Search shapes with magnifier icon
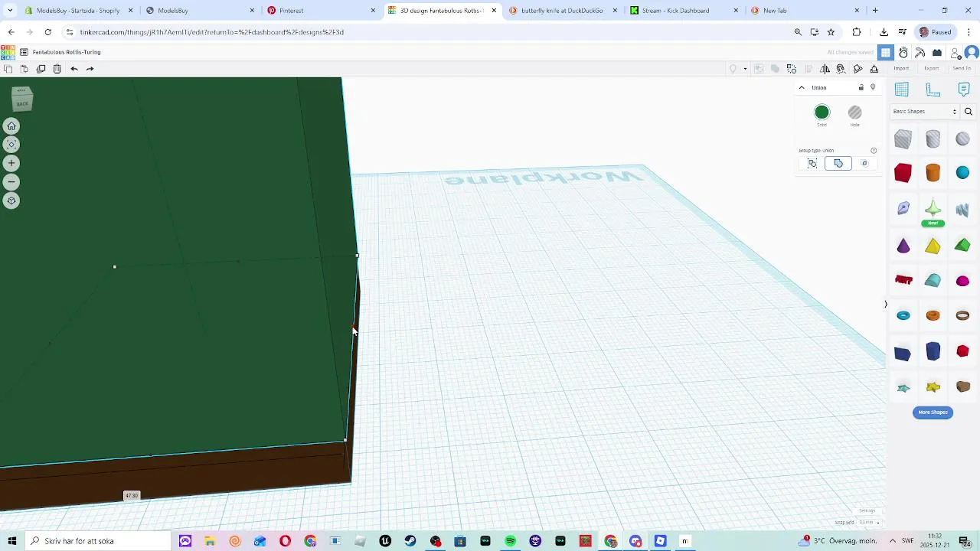 coord(969,112)
